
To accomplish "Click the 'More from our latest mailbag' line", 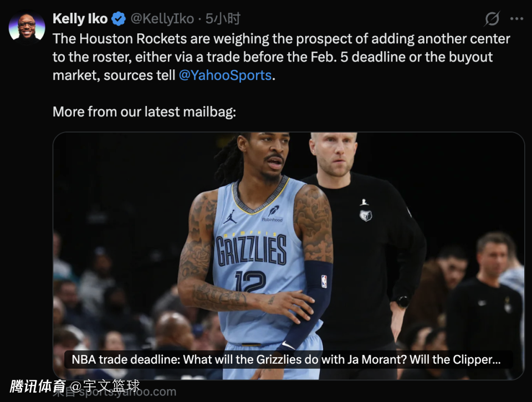I will coord(144,111).
